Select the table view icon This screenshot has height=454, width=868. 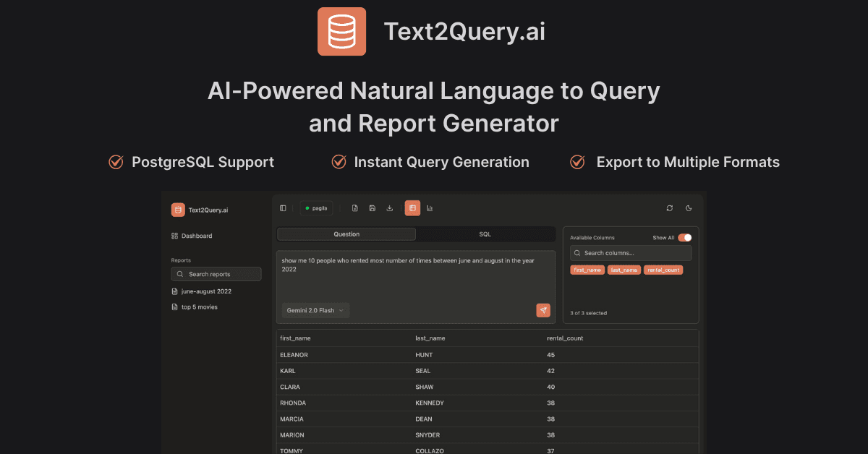coord(412,207)
